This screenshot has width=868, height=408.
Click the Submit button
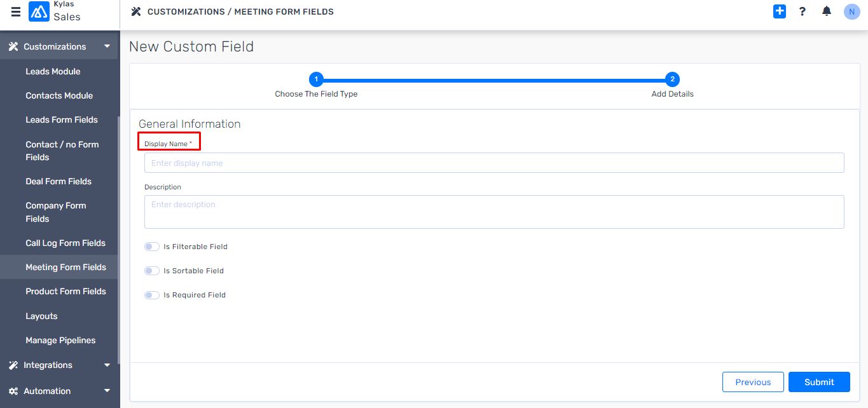818,382
